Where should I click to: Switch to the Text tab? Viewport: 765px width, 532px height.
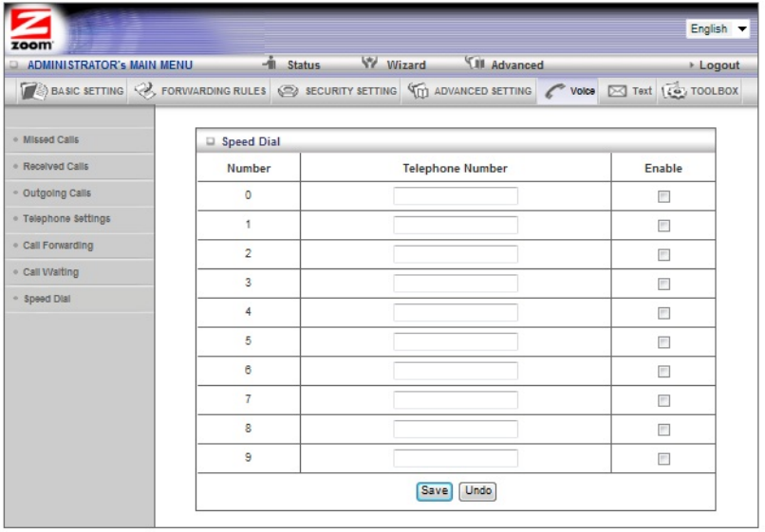(629, 91)
